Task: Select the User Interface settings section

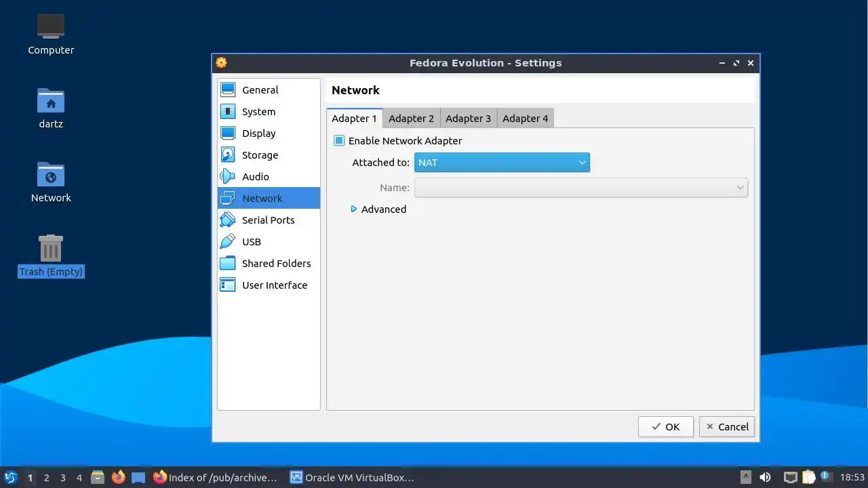Action: point(269,285)
